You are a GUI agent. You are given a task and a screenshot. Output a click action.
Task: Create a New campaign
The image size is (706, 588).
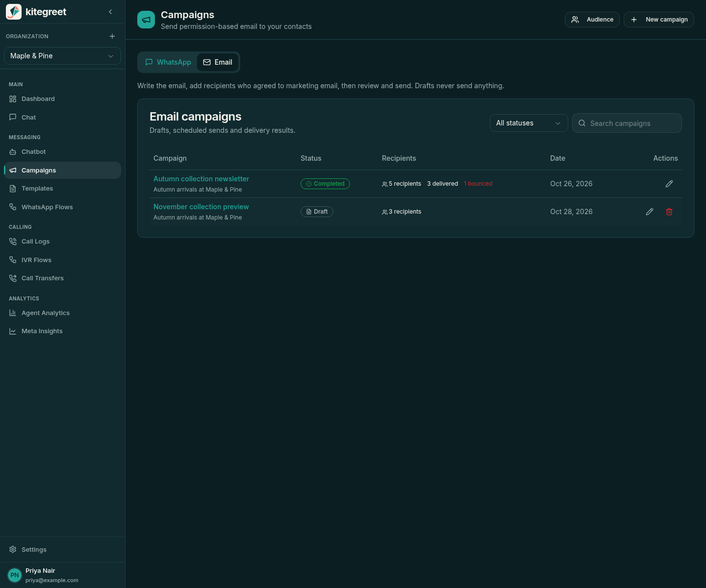click(x=659, y=20)
